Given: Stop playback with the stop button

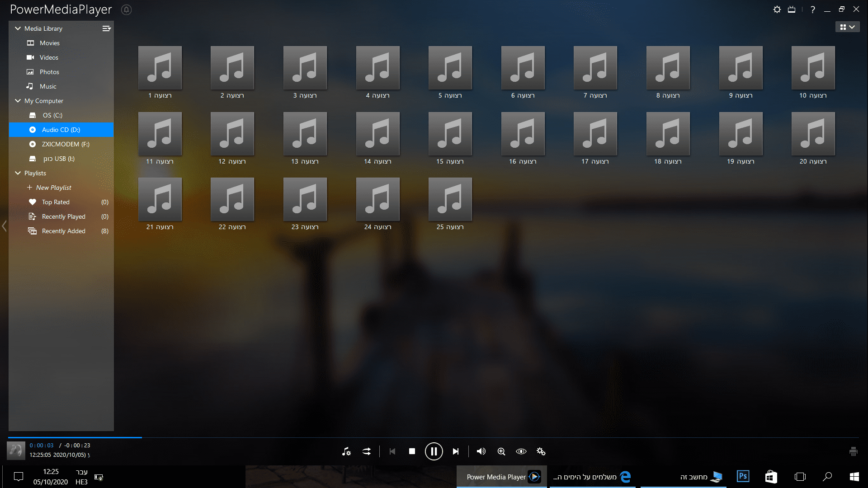Looking at the screenshot, I should (x=412, y=451).
